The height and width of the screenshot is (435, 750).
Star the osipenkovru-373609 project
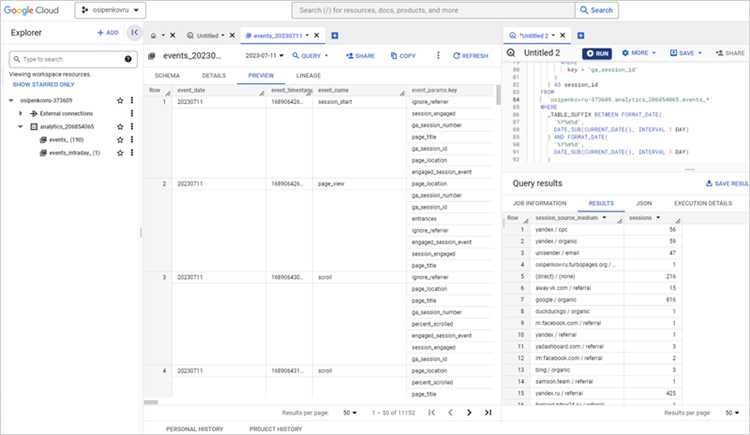click(120, 101)
